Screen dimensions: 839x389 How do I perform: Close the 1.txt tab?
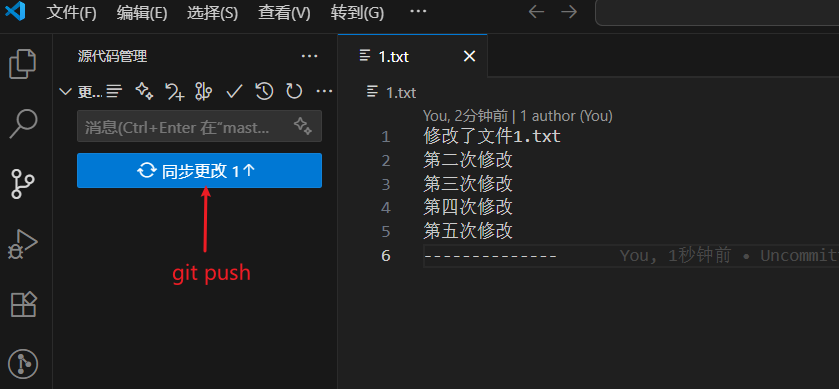pos(469,56)
